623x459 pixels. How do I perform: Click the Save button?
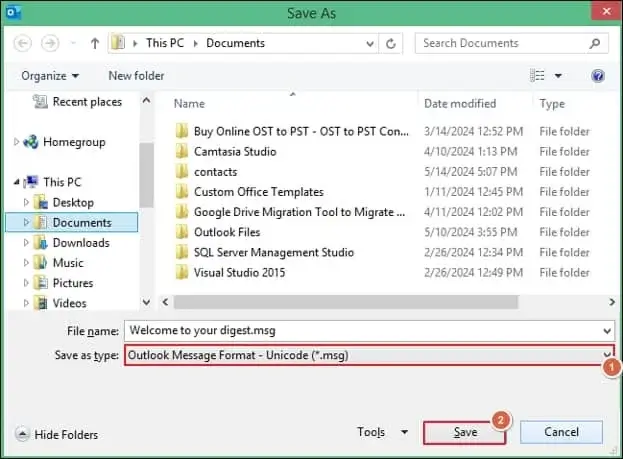coord(465,432)
